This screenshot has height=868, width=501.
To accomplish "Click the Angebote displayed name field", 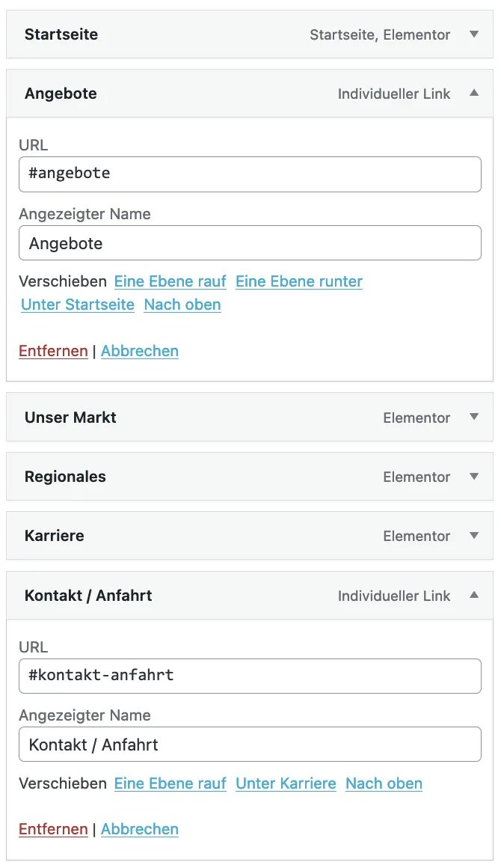I will [x=250, y=243].
